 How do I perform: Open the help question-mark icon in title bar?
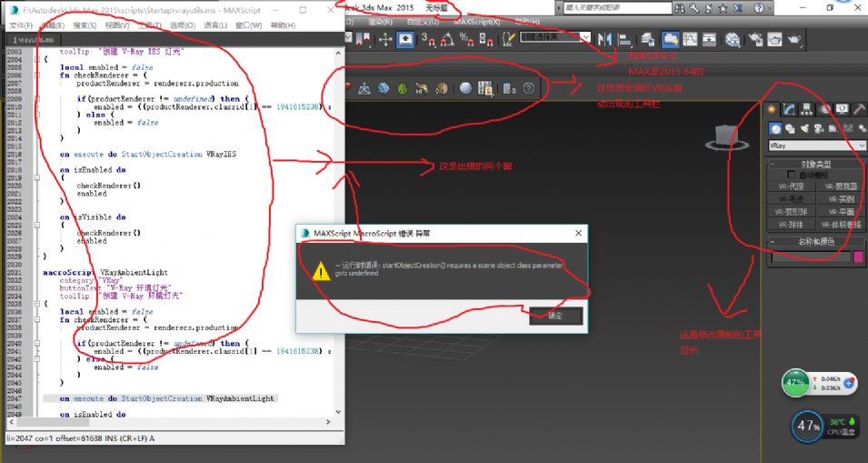tap(759, 8)
